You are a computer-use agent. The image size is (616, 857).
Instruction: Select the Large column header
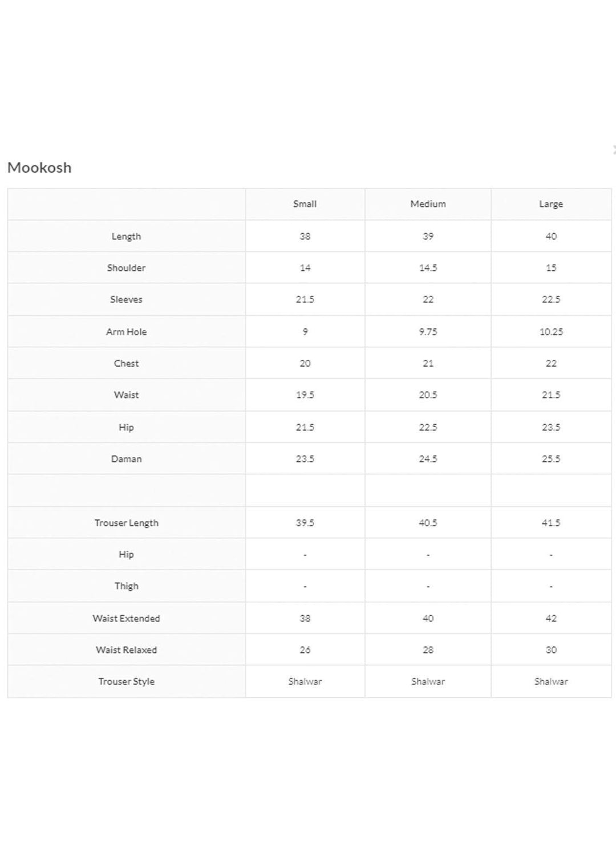tap(550, 204)
